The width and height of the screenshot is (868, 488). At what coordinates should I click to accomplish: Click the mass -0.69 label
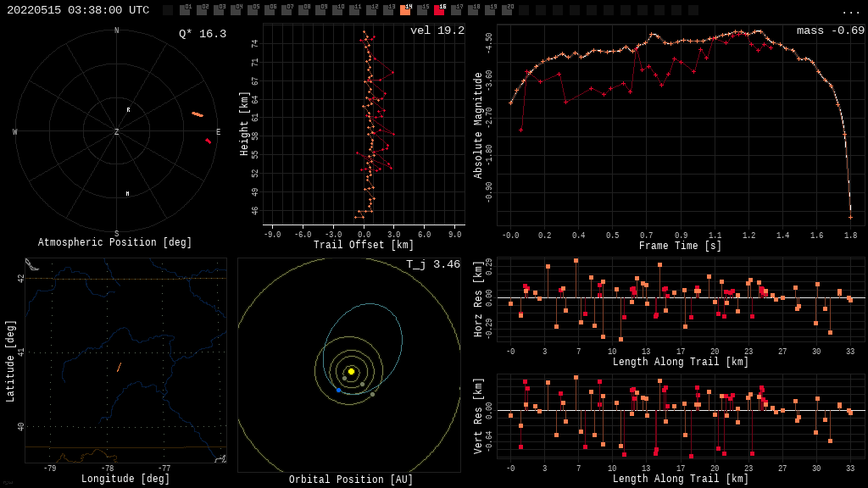pos(830,30)
